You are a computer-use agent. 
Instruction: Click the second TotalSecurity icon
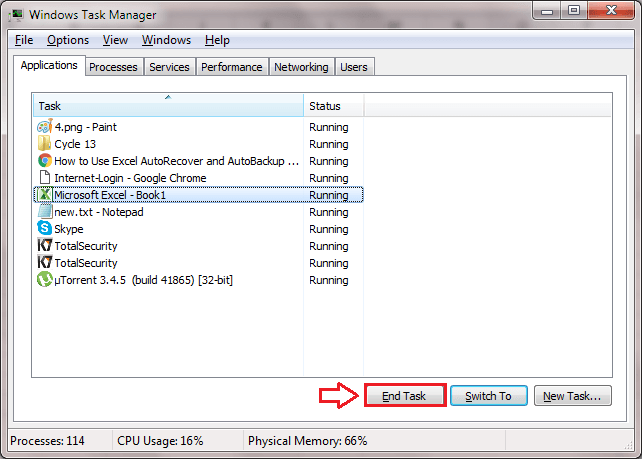(x=45, y=262)
